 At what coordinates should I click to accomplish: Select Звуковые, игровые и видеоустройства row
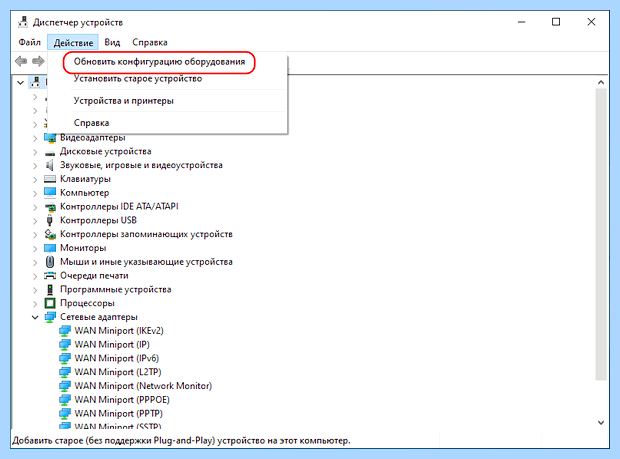tap(141, 165)
